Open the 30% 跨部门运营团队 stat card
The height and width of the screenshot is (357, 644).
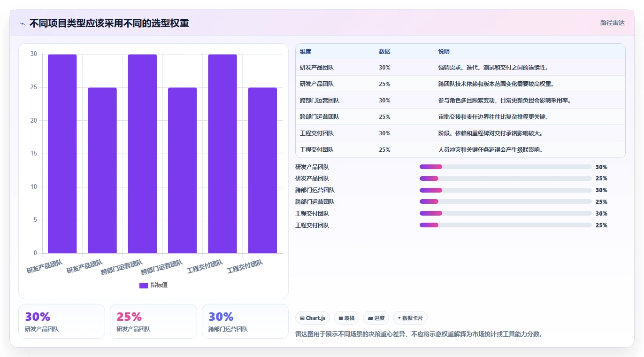(245, 321)
